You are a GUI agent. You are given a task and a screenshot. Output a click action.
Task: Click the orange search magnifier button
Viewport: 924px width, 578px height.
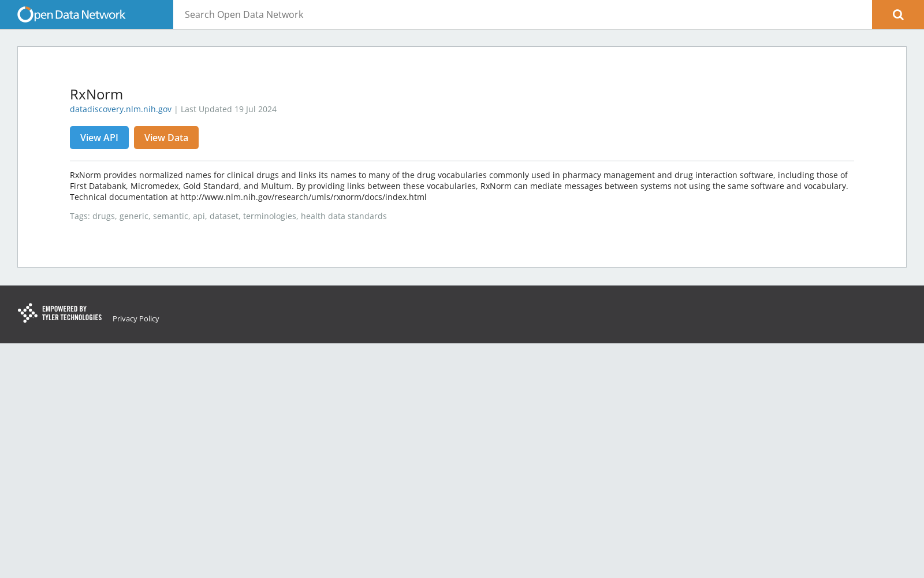coord(898,14)
